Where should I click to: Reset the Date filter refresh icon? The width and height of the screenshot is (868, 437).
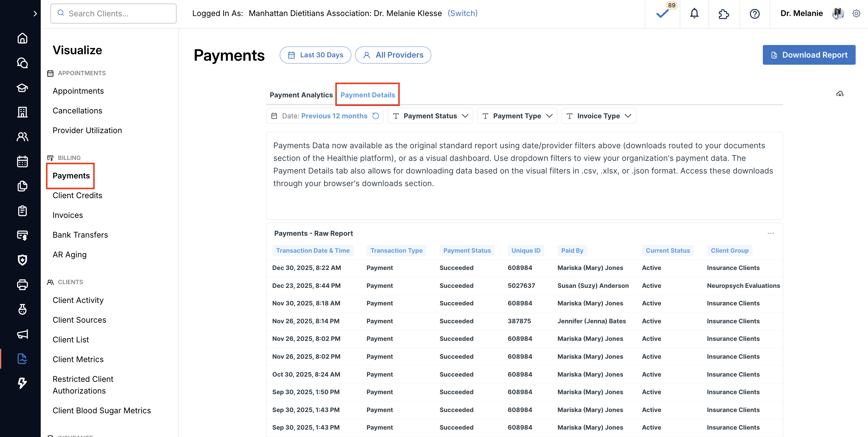pos(376,116)
